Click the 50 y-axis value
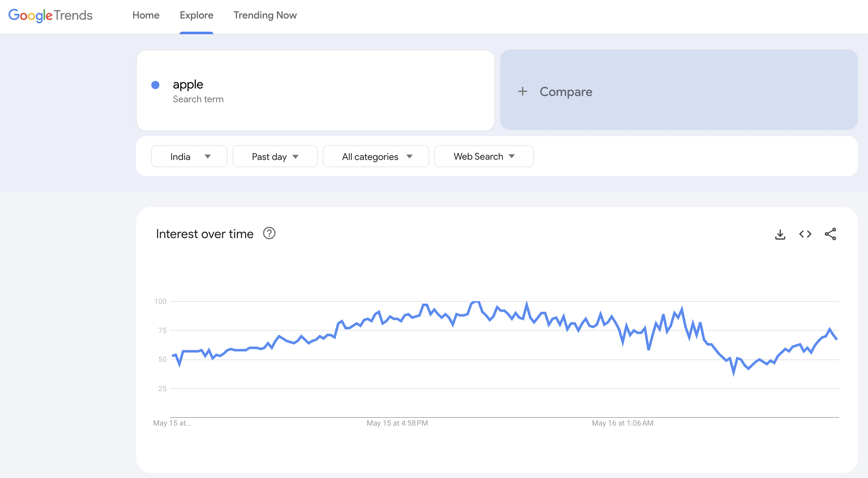This screenshot has height=478, width=868. tap(162, 359)
